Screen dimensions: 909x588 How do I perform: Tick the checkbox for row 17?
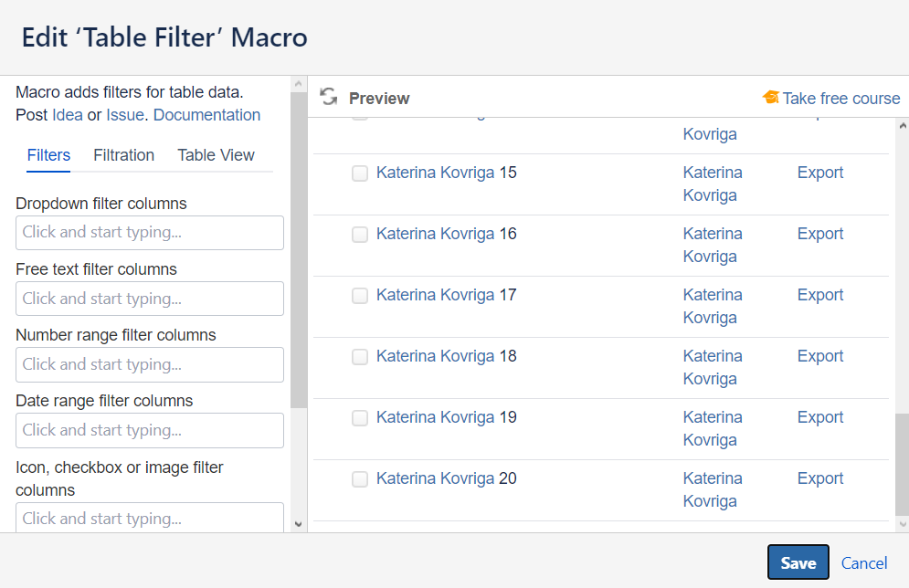coord(360,296)
